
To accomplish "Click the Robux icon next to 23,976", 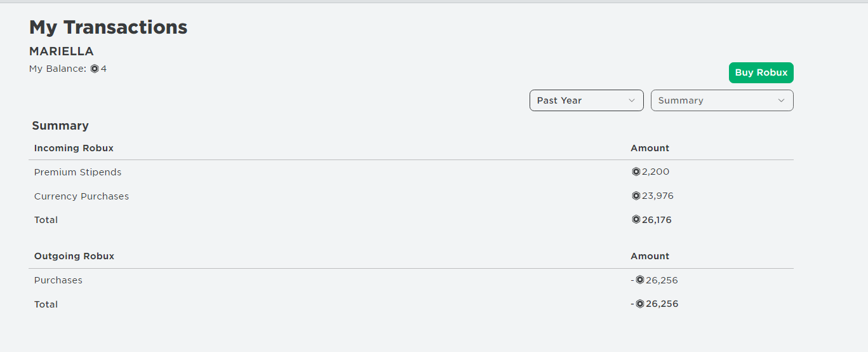I will 636,196.
